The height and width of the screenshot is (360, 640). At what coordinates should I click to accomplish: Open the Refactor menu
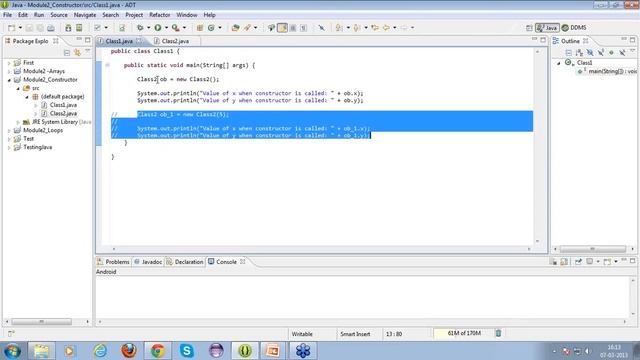pyautogui.click(x=160, y=15)
